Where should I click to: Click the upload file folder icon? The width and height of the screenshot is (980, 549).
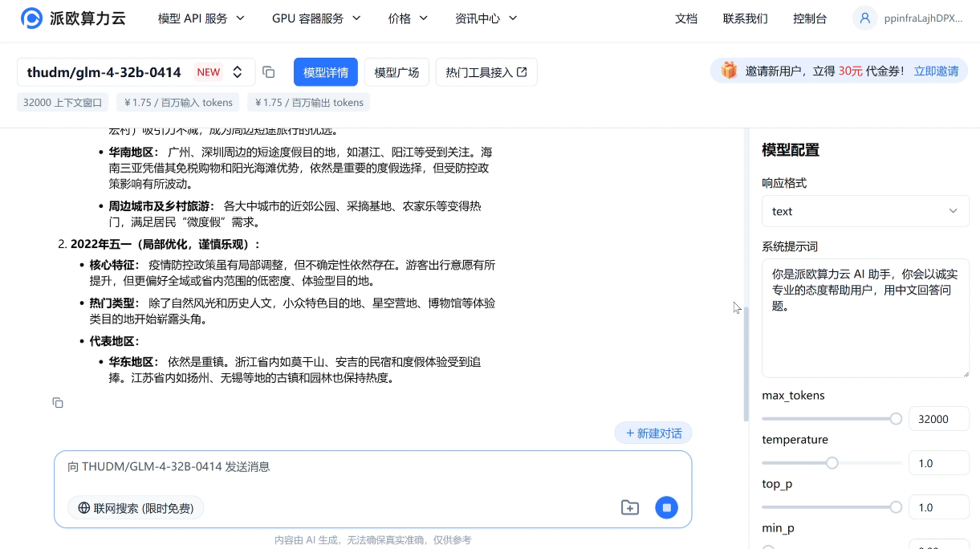[630, 507]
